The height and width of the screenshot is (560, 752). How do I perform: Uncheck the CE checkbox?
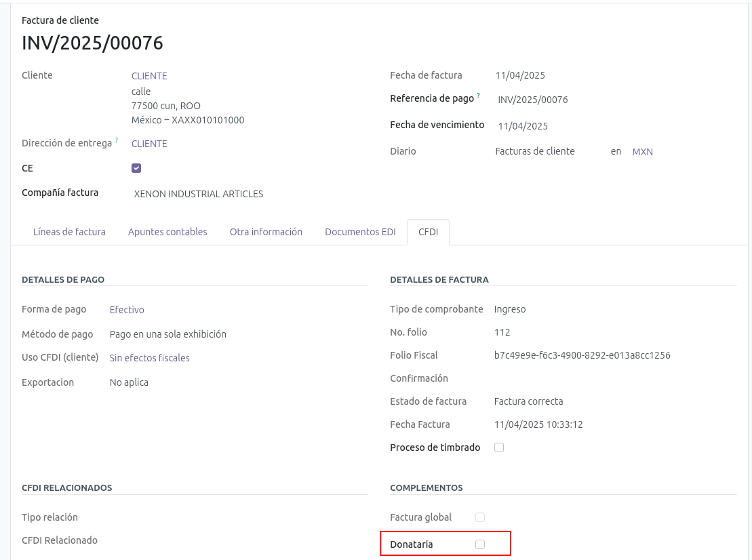point(136,168)
